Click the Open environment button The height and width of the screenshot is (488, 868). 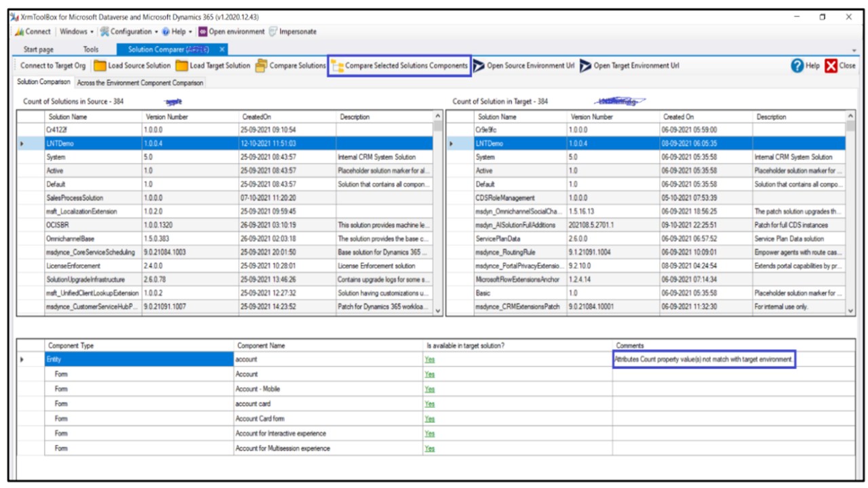coord(231,32)
